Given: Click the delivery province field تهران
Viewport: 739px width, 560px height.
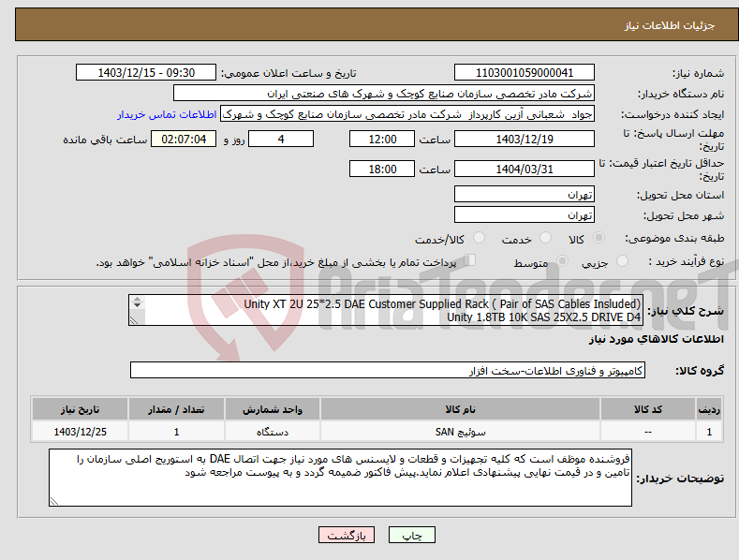Looking at the screenshot, I should [525, 194].
